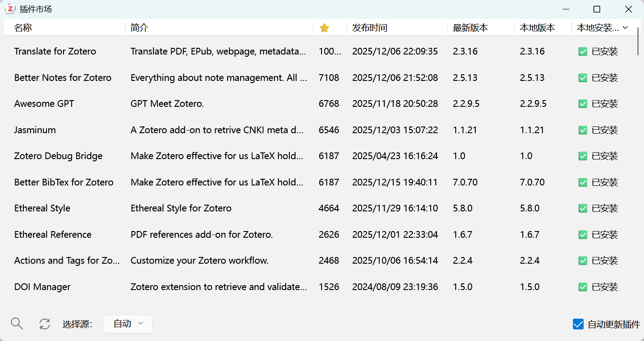The image size is (644, 341).
Task: Sort by the 发布时间 column header
Action: [x=369, y=28]
